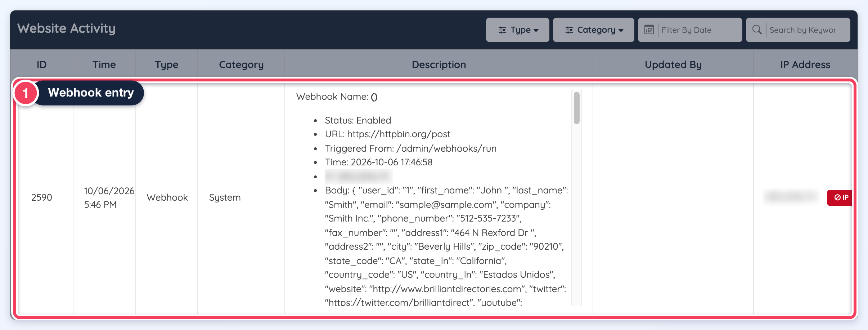The width and height of the screenshot is (868, 330).
Task: Click the time cell 10/06/2026 5:46 PM
Action: (x=109, y=197)
